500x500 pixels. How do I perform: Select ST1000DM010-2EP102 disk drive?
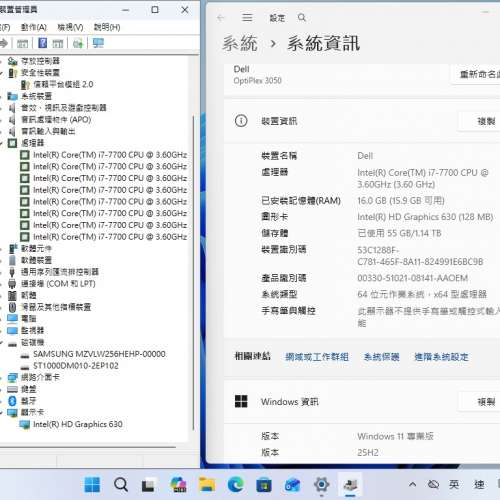[76, 366]
